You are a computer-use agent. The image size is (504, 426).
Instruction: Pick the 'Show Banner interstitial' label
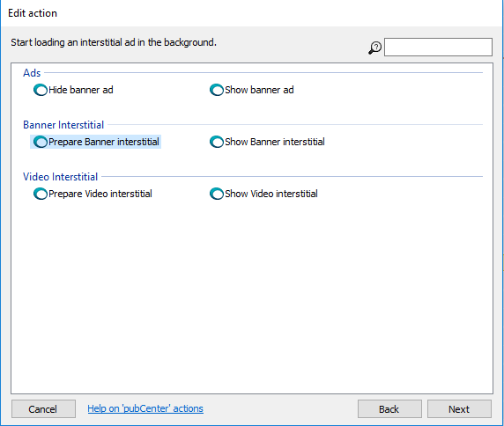(x=275, y=142)
